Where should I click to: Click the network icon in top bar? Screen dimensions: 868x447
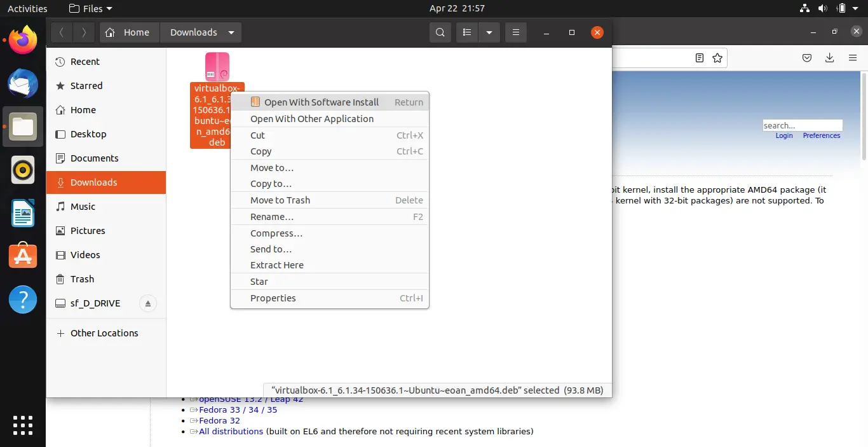(x=805, y=8)
